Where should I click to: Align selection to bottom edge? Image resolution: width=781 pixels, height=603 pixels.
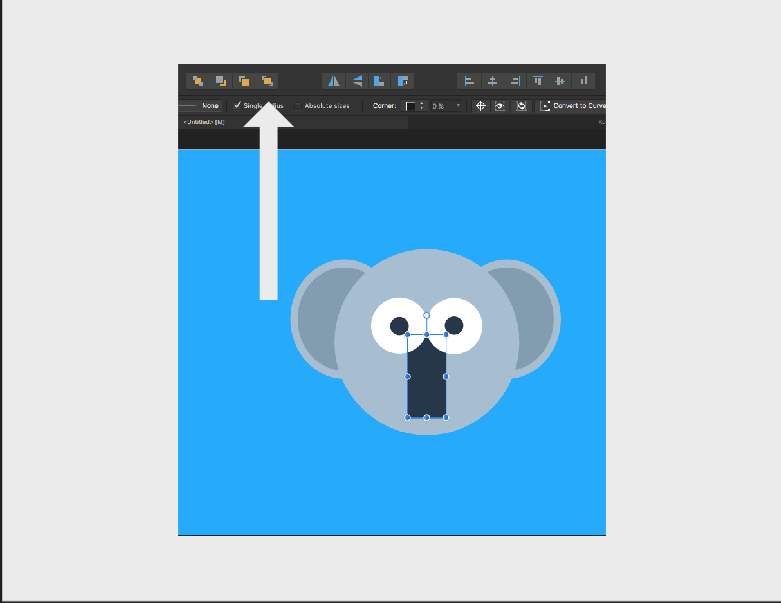coord(583,81)
